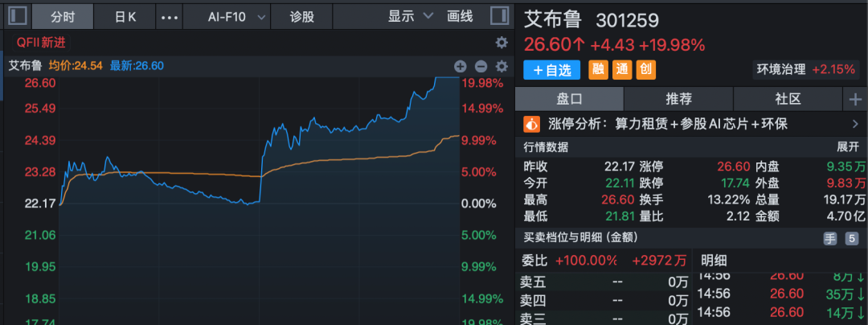The height and width of the screenshot is (325, 868).
Task: Click 卖四 order book row
Action: pos(604,301)
